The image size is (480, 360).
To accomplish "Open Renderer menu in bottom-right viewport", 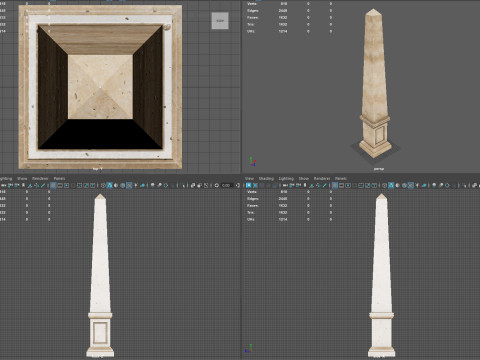I will pos(322,178).
